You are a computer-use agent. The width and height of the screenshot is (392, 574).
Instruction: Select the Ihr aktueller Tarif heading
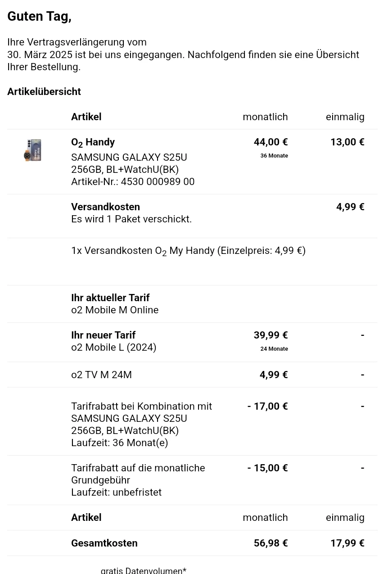[110, 298]
